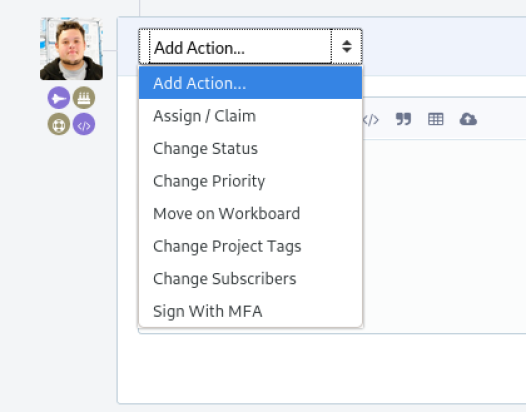Collapse the Add Action dropdown via arrows

point(347,46)
